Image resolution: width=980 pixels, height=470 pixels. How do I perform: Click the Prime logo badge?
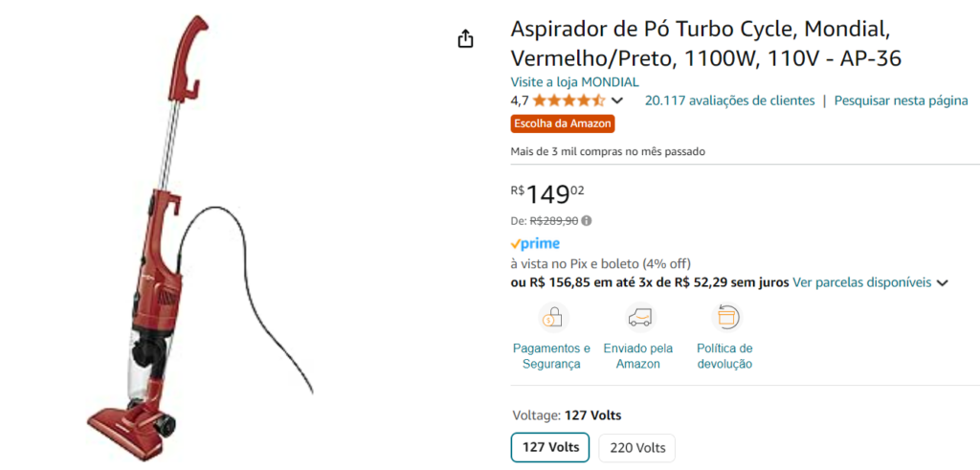(x=535, y=244)
